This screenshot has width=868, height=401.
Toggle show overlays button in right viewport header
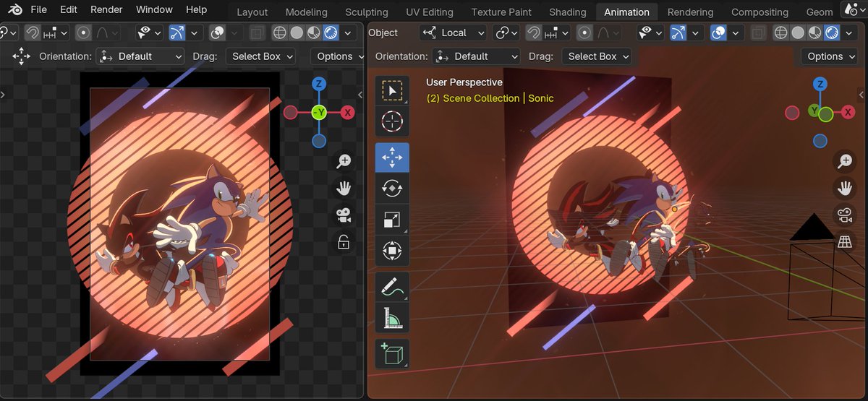click(718, 33)
